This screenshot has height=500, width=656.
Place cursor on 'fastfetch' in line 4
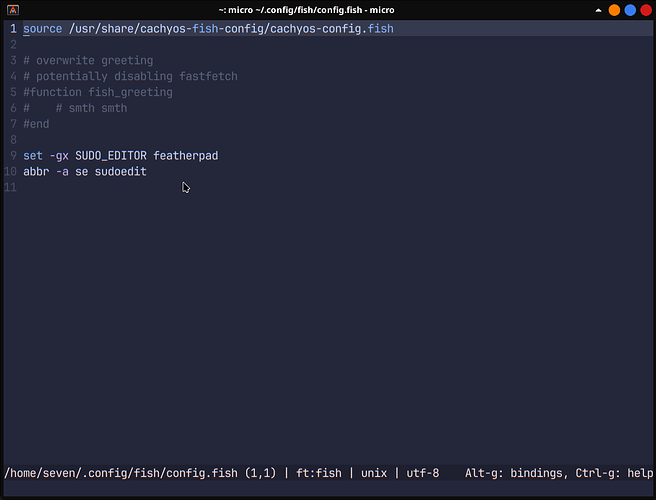[208, 76]
